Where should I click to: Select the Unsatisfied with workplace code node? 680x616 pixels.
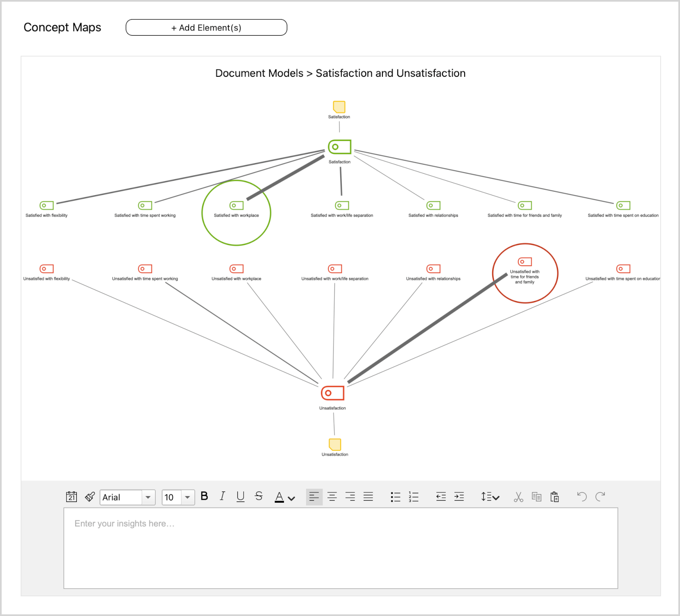coord(236,269)
